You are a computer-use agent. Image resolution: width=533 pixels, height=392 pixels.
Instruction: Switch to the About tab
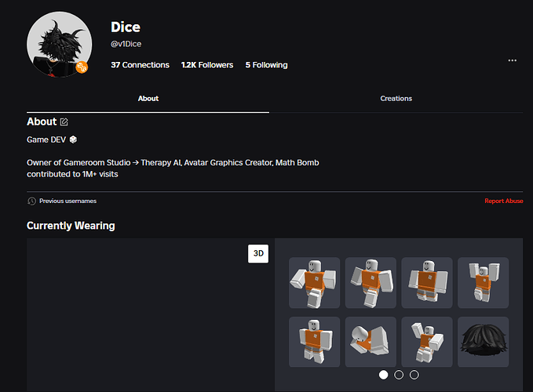pos(148,99)
